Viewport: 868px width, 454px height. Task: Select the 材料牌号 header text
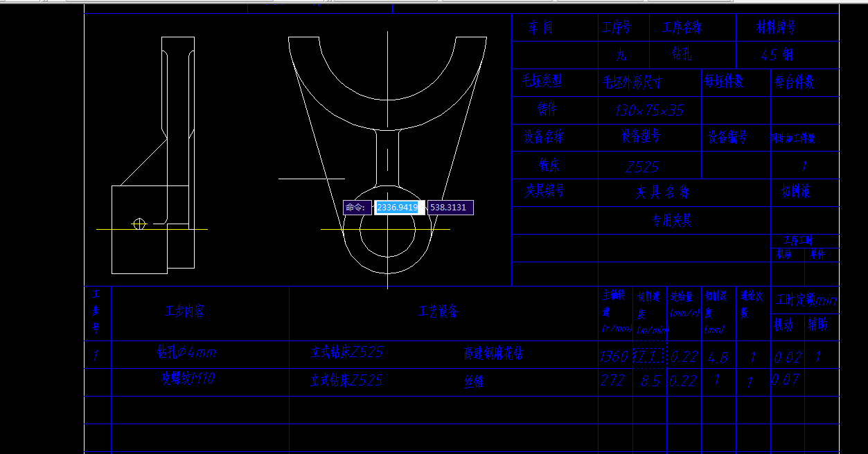pos(775,28)
